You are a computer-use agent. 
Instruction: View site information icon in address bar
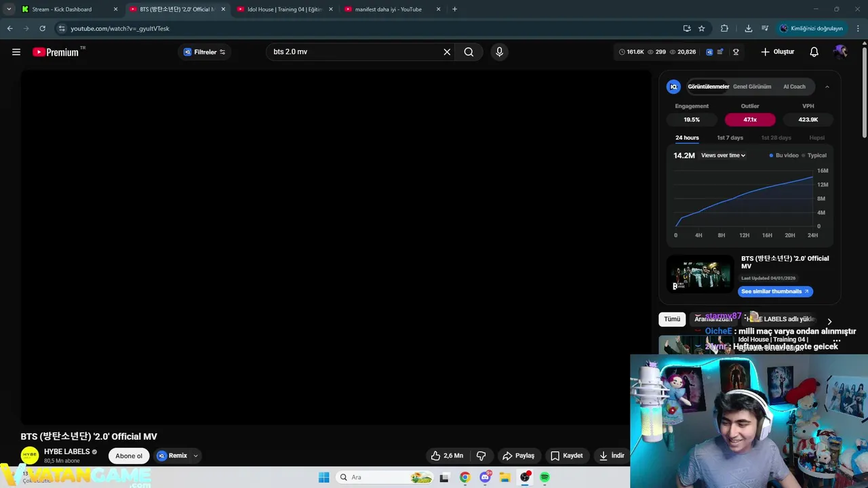click(62, 28)
